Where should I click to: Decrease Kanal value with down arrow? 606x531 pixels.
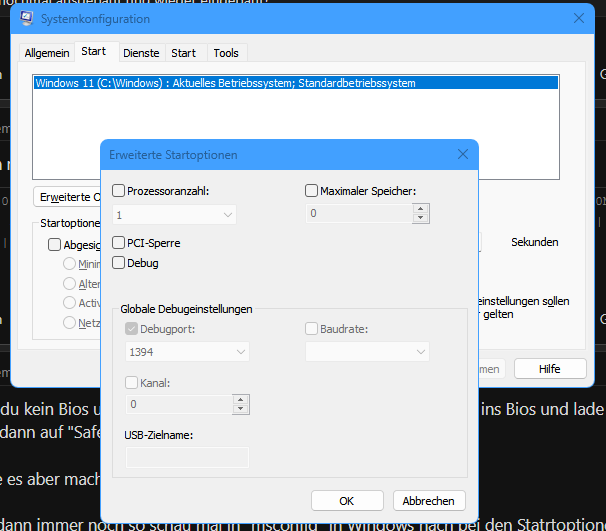click(240, 409)
